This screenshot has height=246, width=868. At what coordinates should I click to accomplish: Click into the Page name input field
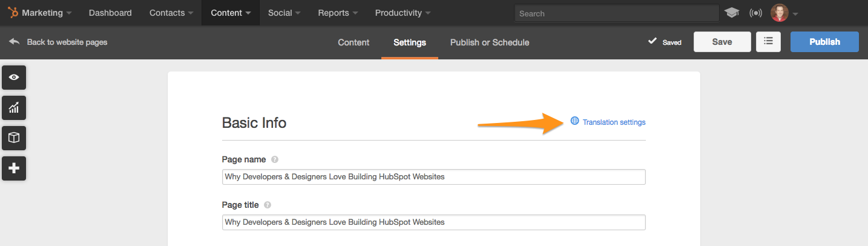point(434,177)
